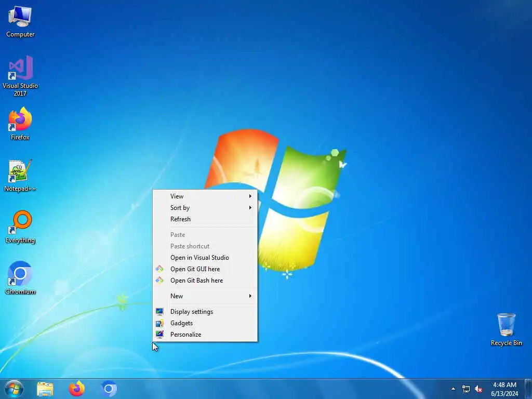
Task: Click the arrow beside View
Action: pos(250,196)
